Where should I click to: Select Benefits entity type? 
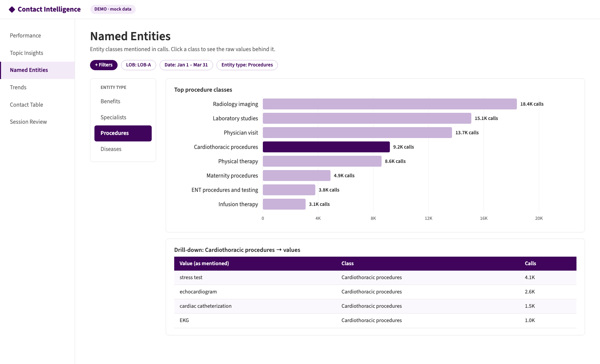(x=123, y=102)
